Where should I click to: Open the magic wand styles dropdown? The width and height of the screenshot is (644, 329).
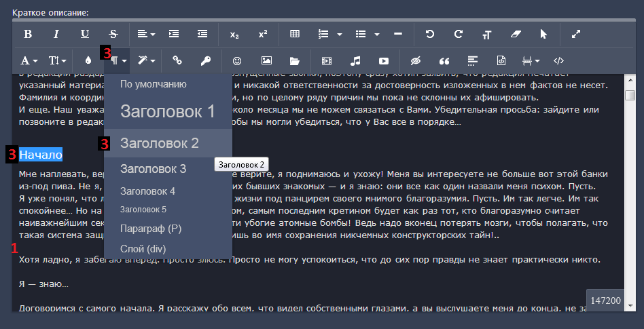pyautogui.click(x=147, y=61)
